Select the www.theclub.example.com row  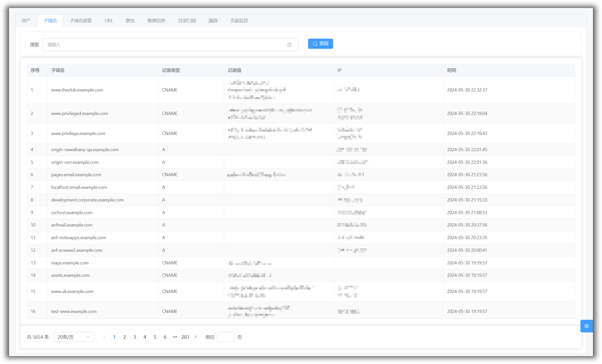pos(77,90)
